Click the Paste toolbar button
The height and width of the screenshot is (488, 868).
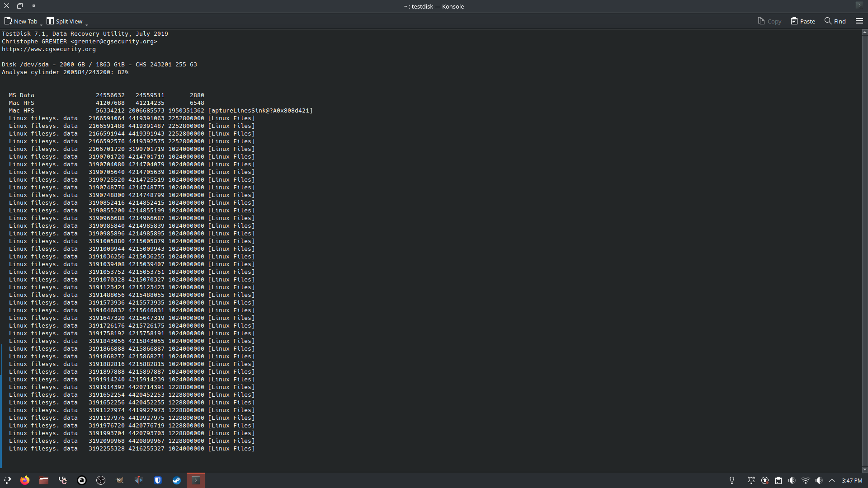point(803,21)
